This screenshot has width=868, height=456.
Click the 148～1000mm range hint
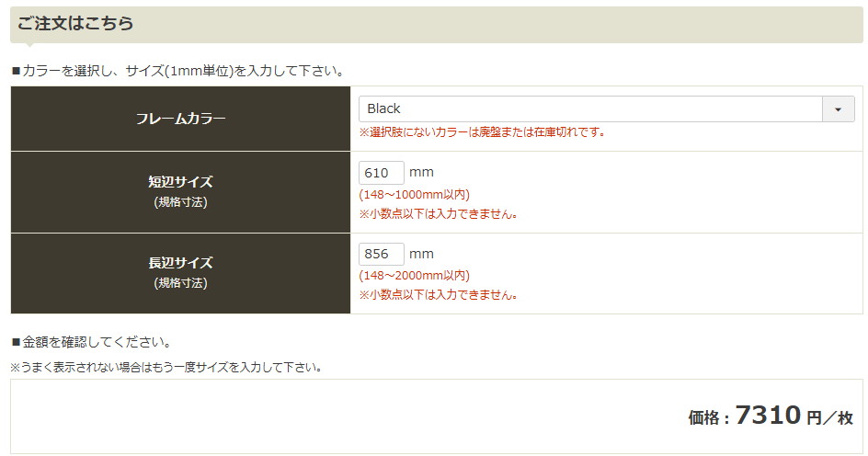pyautogui.click(x=414, y=195)
